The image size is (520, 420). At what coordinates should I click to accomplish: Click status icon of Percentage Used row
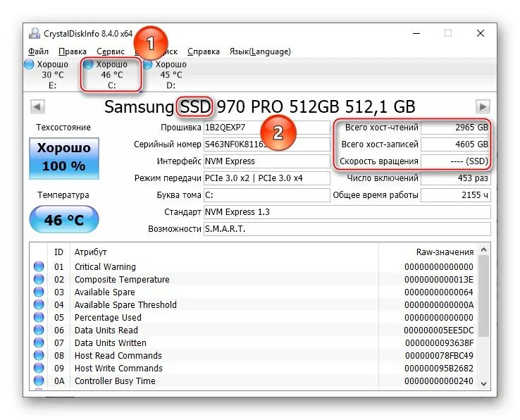click(39, 318)
